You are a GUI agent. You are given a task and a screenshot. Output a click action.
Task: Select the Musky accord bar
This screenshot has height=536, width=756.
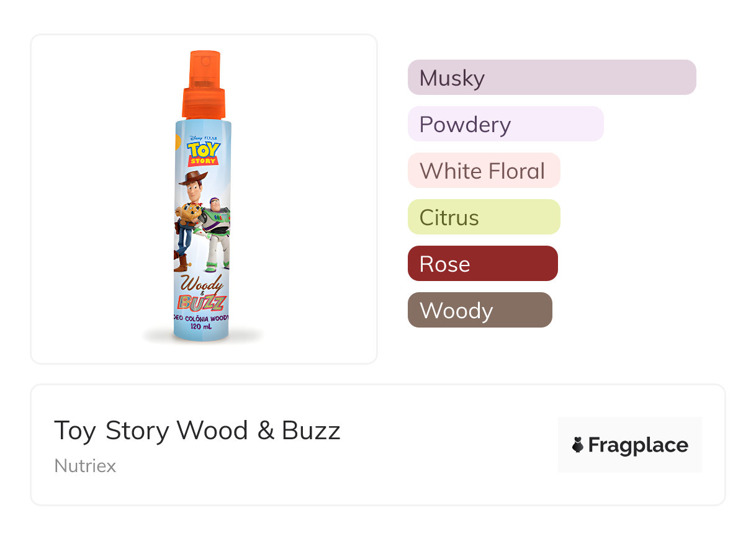point(551,78)
